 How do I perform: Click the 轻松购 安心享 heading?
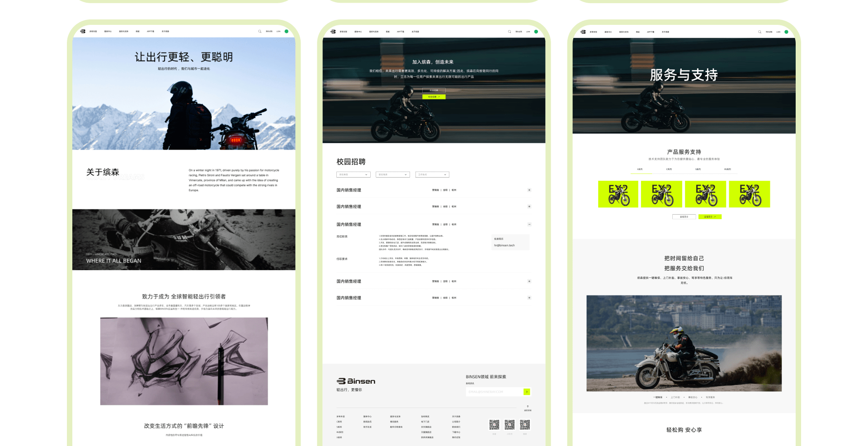click(x=684, y=430)
